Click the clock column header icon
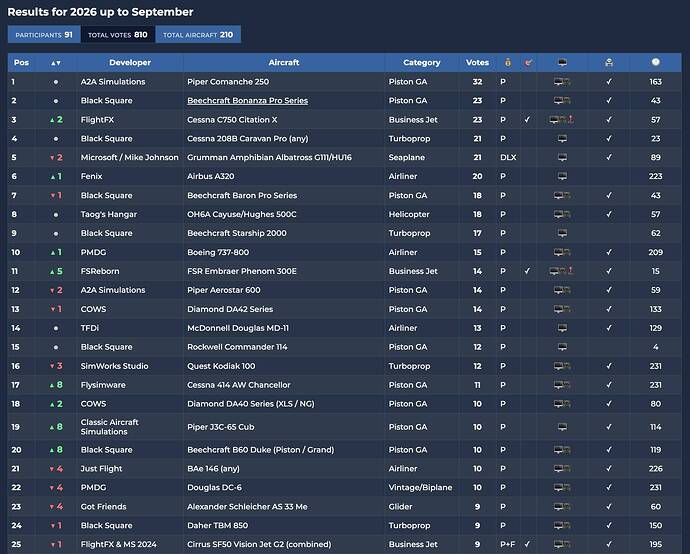 point(656,62)
